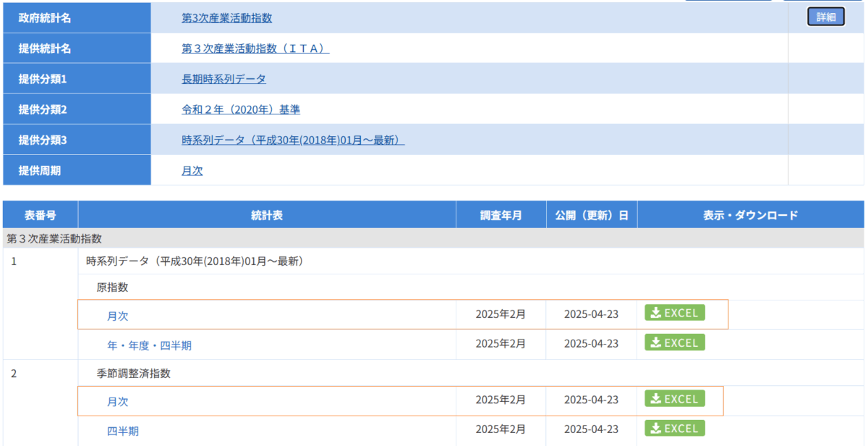Viewport: 868px width, 446px height.
Task: Open the 第3次産業活動指数 government statistics link
Action: [226, 18]
